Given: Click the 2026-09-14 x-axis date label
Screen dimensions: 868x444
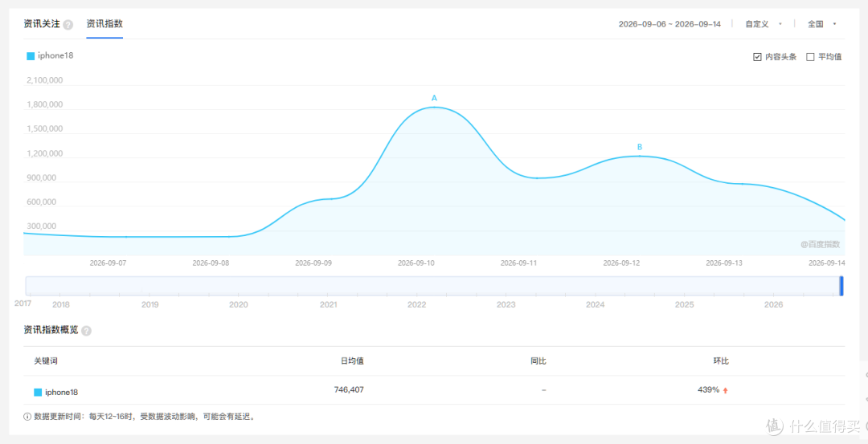Looking at the screenshot, I should tap(827, 263).
